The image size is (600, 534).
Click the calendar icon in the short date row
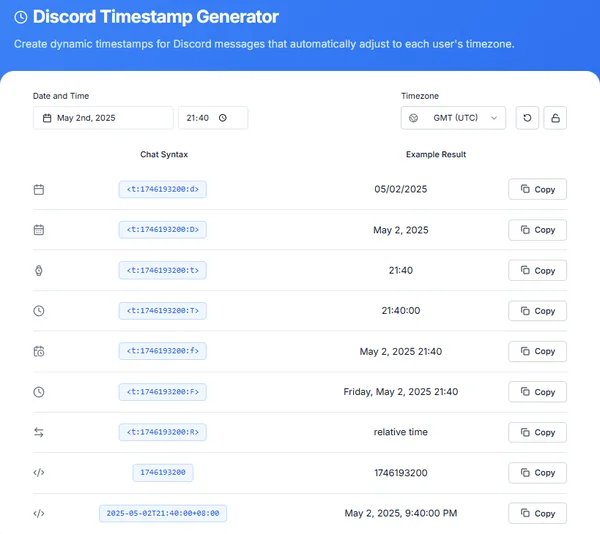click(39, 189)
